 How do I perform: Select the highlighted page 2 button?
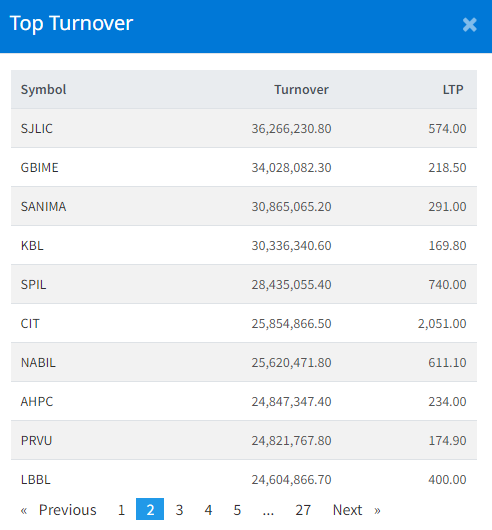point(150,509)
